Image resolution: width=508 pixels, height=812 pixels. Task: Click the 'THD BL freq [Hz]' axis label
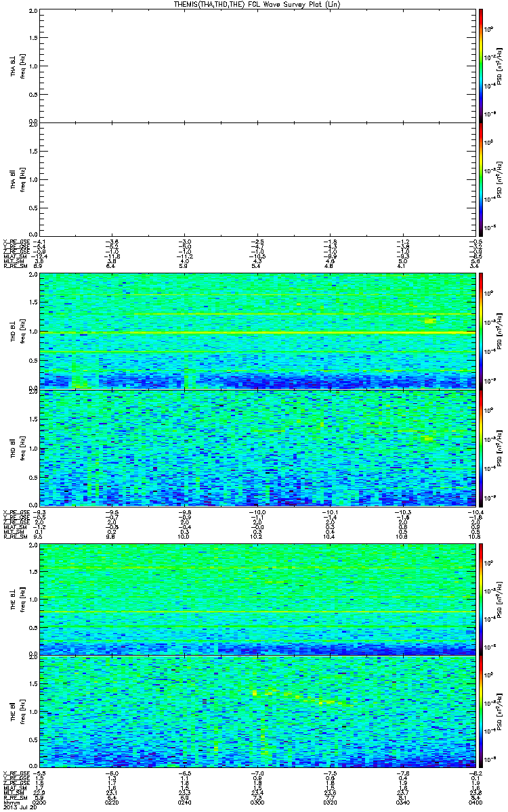pos(18,332)
